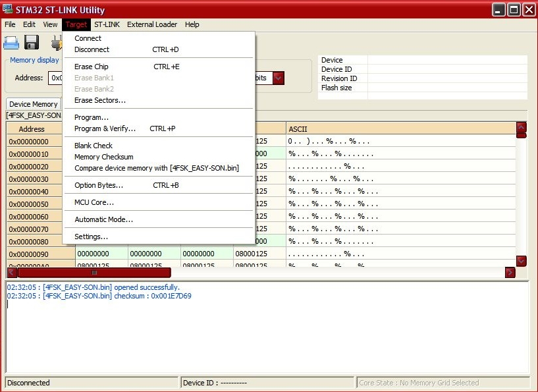This screenshot has width=538, height=392.
Task: Choose MCU Core... menu entry
Action: click(x=159, y=202)
